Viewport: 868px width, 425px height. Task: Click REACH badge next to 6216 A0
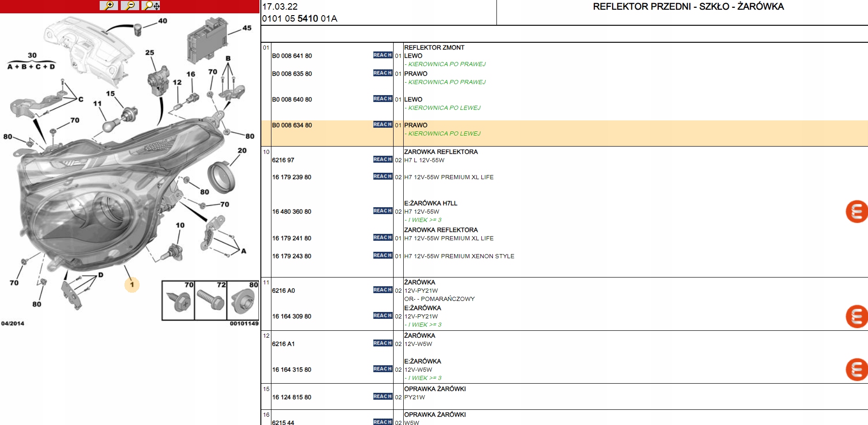383,290
